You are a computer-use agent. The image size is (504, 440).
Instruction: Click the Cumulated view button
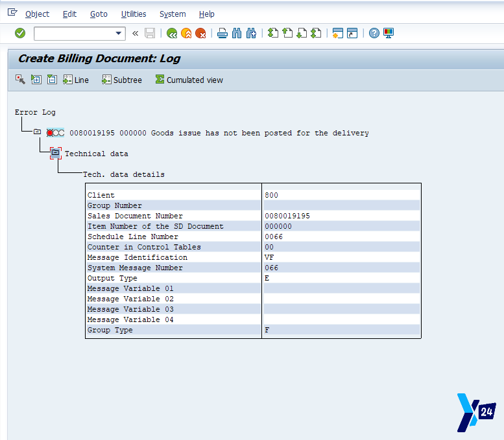click(189, 80)
